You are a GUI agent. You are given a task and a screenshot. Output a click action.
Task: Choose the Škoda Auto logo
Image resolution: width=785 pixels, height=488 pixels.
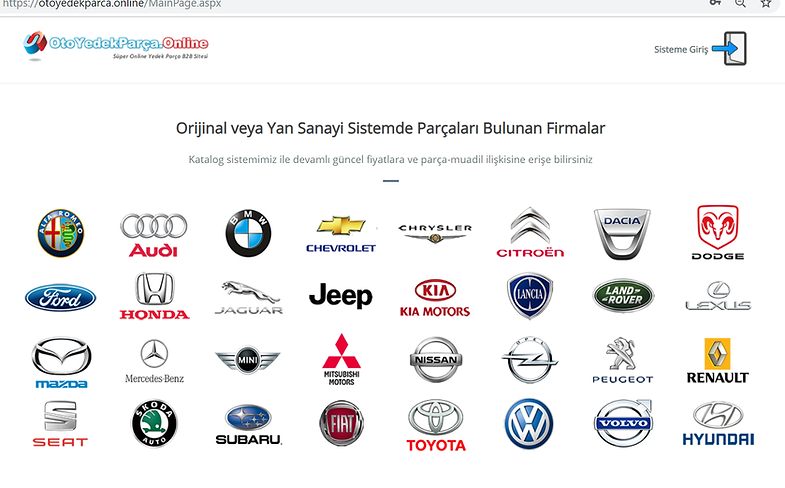pos(154,423)
